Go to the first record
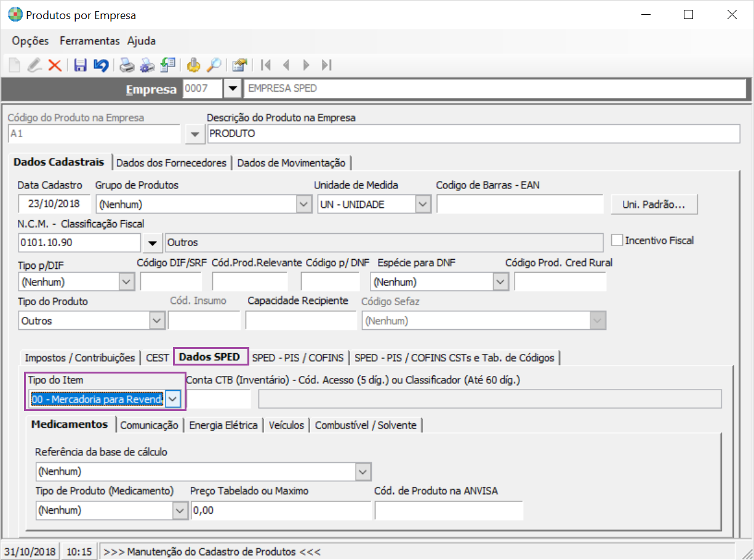The width and height of the screenshot is (754, 560). coord(266,65)
